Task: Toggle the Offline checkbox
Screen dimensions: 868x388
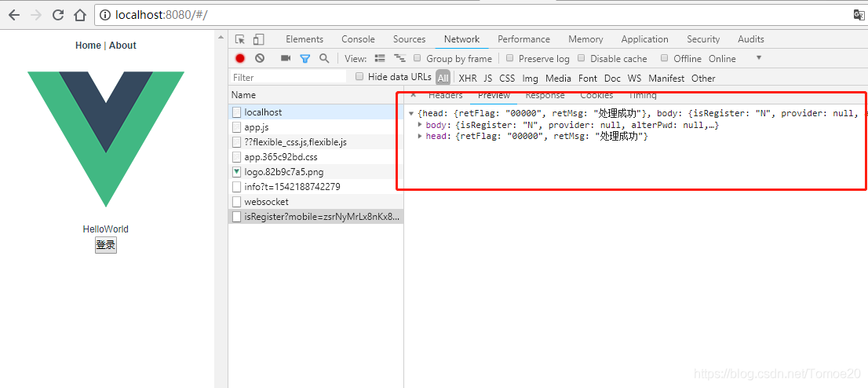Action: 664,58
